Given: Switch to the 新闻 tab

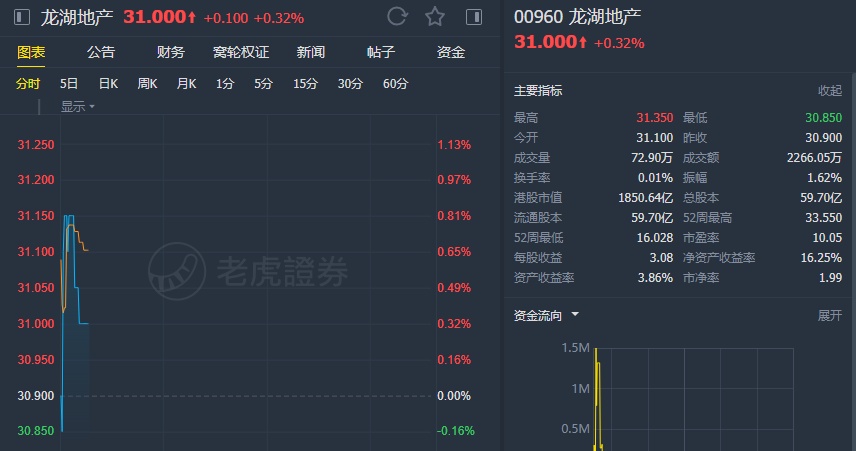Looking at the screenshot, I should pyautogui.click(x=311, y=52).
